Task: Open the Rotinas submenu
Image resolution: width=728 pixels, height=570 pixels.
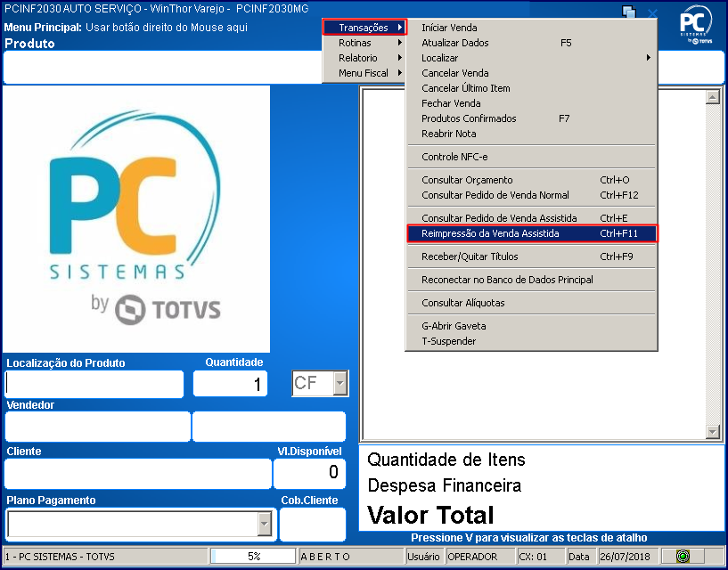Action: coord(364,43)
